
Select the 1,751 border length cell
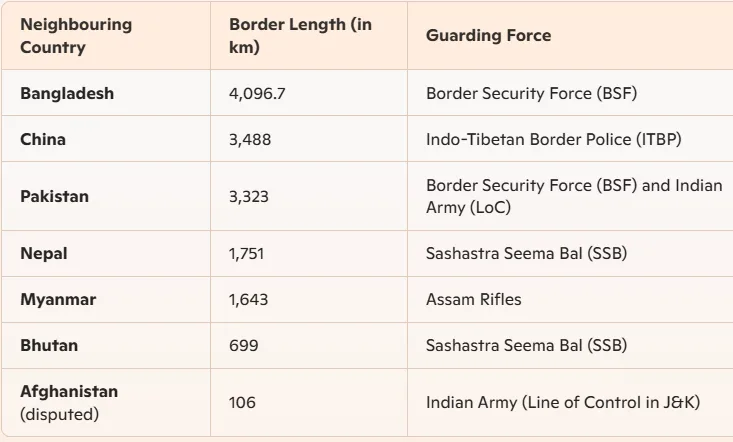coord(247,254)
